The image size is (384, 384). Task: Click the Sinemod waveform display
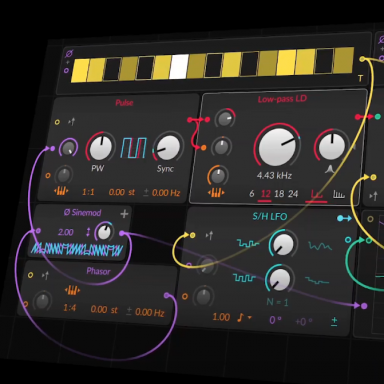click(77, 250)
